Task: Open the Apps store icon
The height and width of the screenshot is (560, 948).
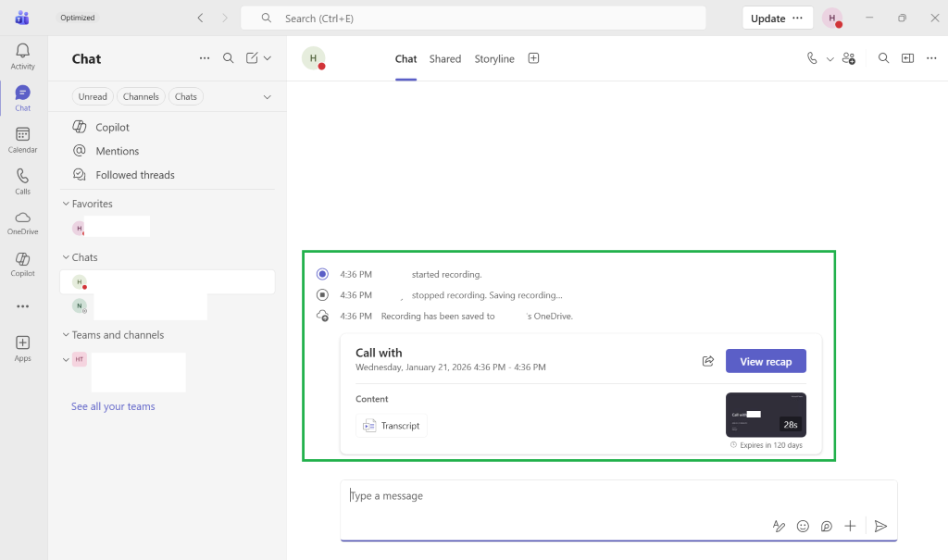Action: (22, 349)
